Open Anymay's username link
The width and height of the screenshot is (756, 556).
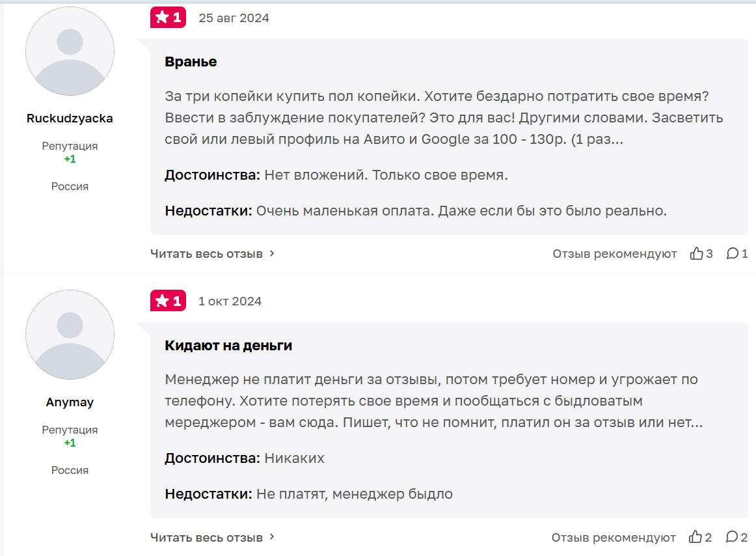point(70,402)
